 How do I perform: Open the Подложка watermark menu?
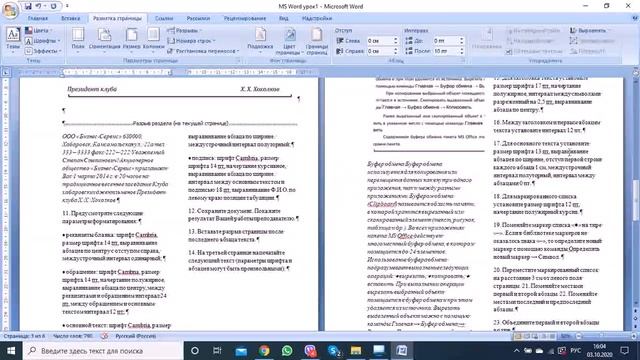(260, 39)
